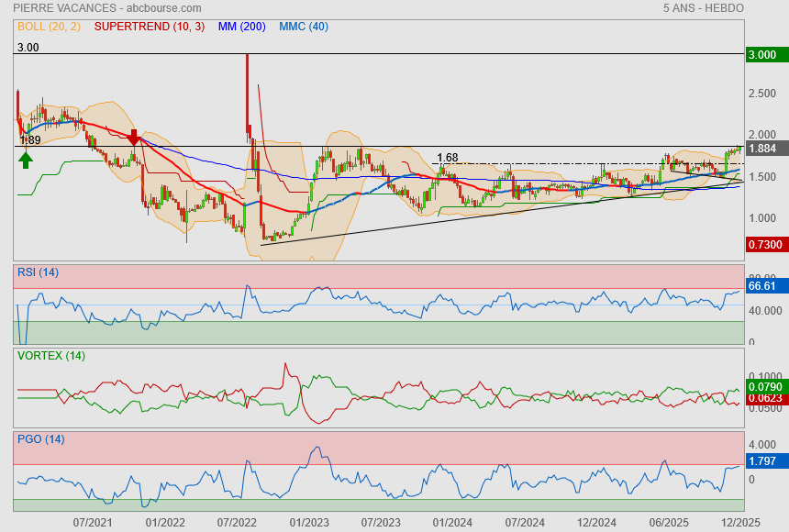This screenshot has width=789, height=532.
Task: Click the red sell arrow signal
Action: click(134, 139)
